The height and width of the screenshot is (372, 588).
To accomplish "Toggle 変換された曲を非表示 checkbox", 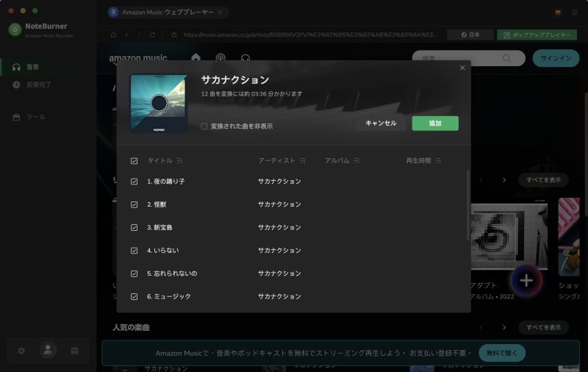I will [x=204, y=126].
